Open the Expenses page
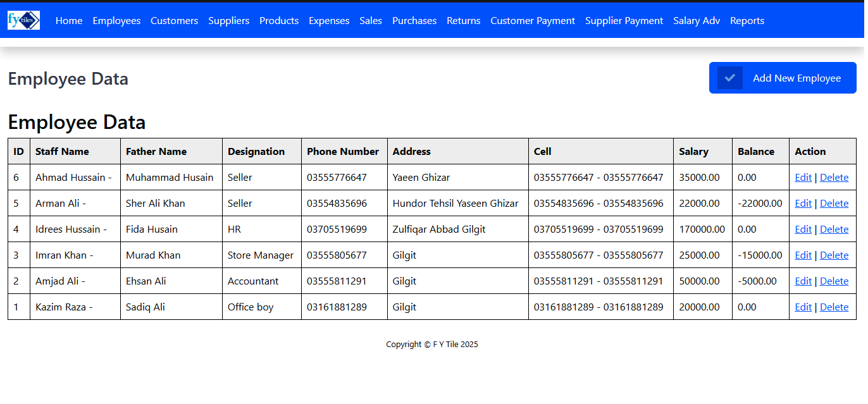The width and height of the screenshot is (868, 404). 329,21
